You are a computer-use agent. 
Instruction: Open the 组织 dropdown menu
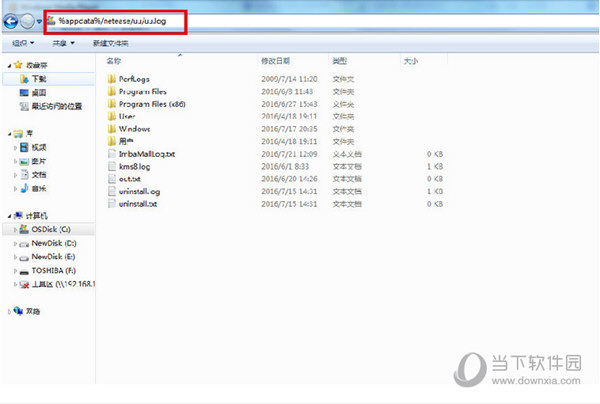tap(22, 44)
